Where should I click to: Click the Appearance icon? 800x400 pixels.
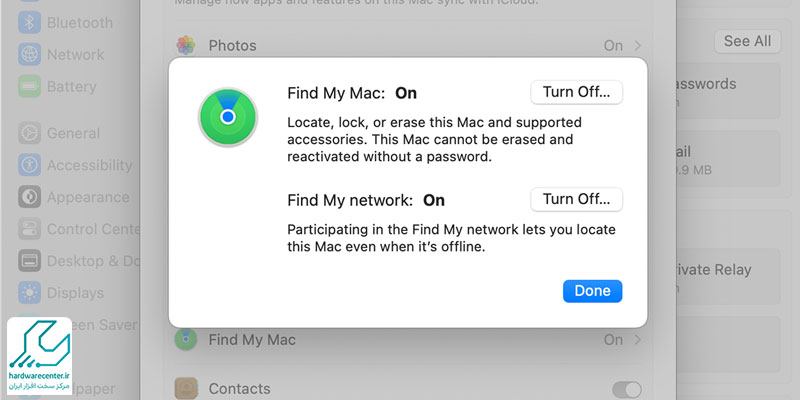pyautogui.click(x=30, y=197)
